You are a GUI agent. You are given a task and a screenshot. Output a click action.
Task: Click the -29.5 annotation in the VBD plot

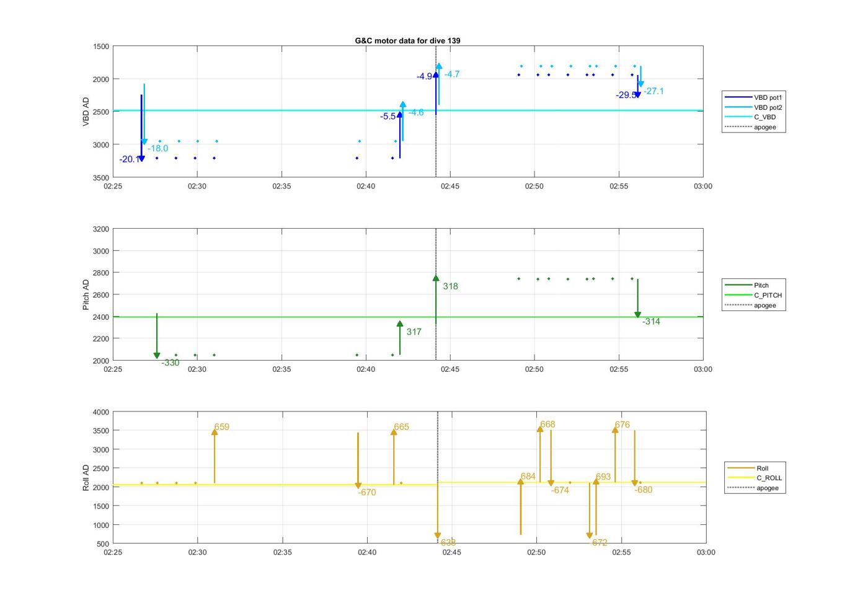click(626, 95)
